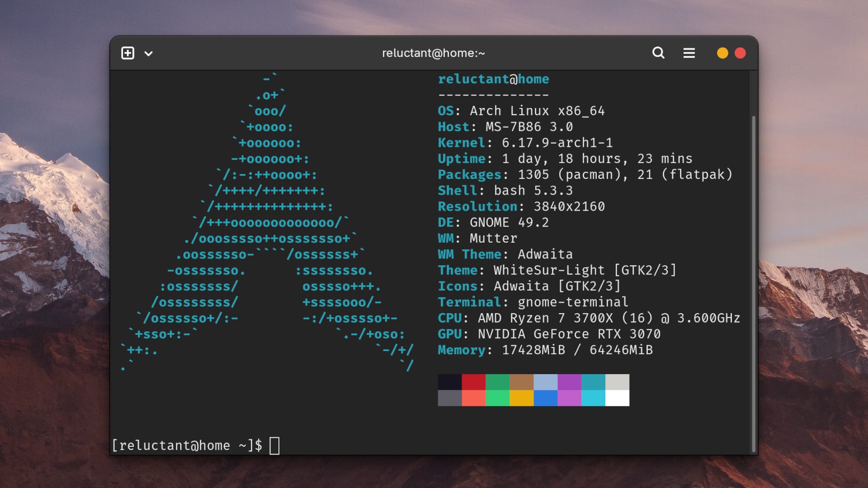Focus the cursor at the shell prompt
Viewport: 868px width, 488px height.
[274, 446]
